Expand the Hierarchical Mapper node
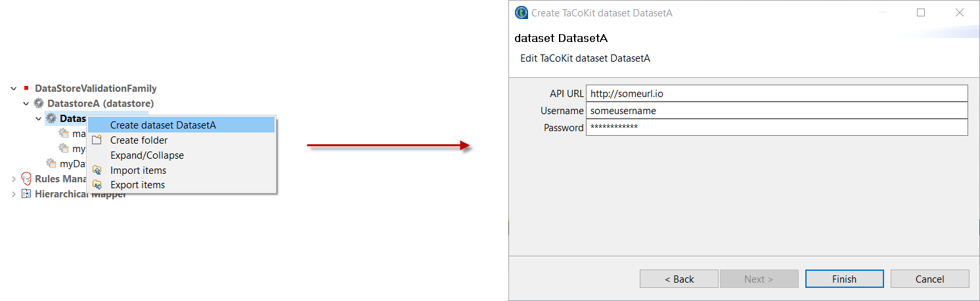The height and width of the screenshot is (301, 980). coord(14,194)
